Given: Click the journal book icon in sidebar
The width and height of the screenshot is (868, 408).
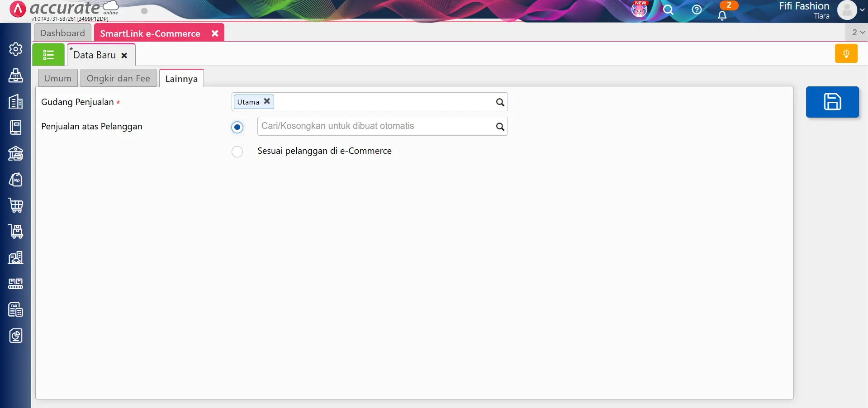Looking at the screenshot, I should pyautogui.click(x=16, y=127).
